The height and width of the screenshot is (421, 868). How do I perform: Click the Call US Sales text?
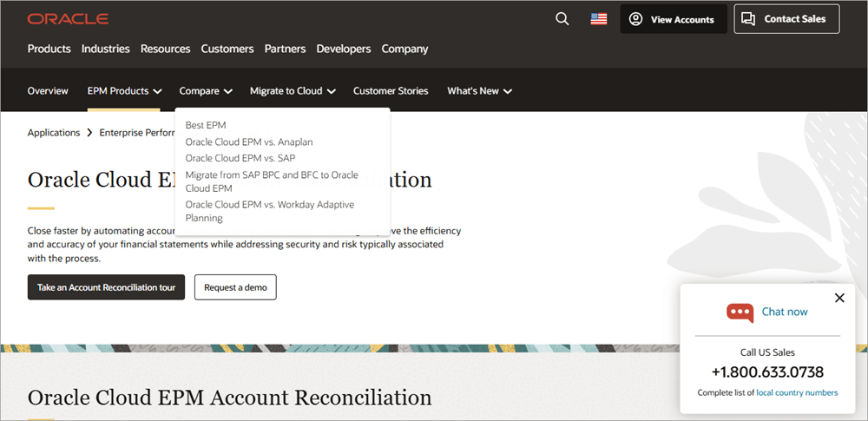tap(767, 352)
